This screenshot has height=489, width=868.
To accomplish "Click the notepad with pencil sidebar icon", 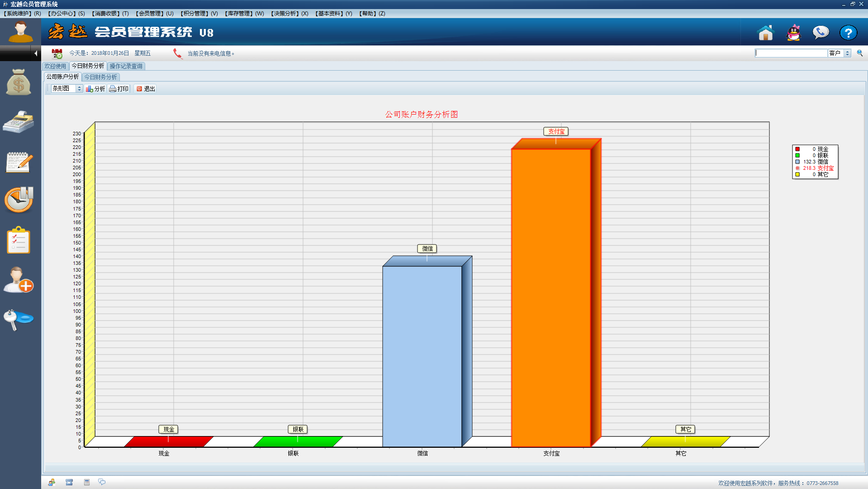I will click(19, 162).
